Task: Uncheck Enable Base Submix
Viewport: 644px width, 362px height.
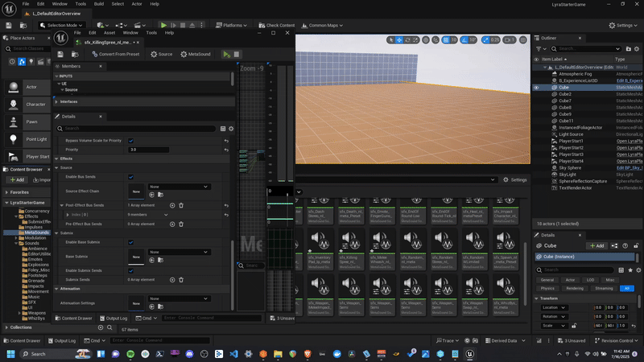Action: pyautogui.click(x=130, y=242)
